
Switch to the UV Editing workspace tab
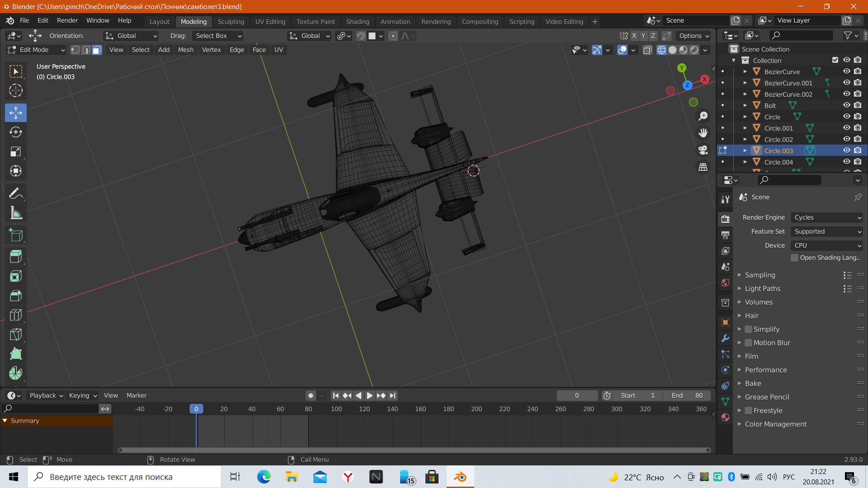[x=270, y=22]
